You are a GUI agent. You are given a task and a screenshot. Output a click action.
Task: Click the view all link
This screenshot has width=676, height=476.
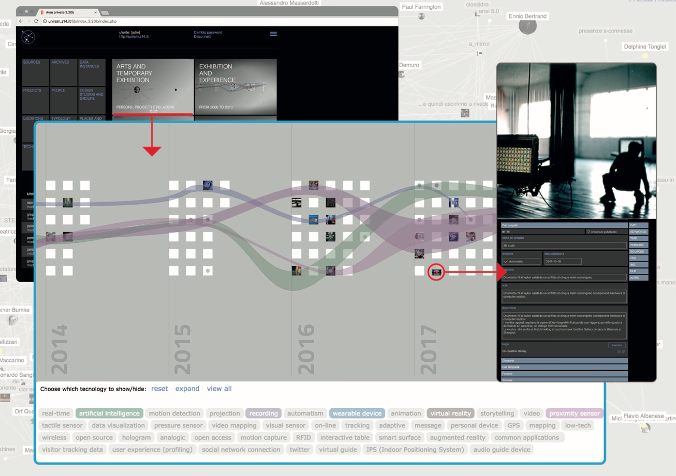pos(219,388)
